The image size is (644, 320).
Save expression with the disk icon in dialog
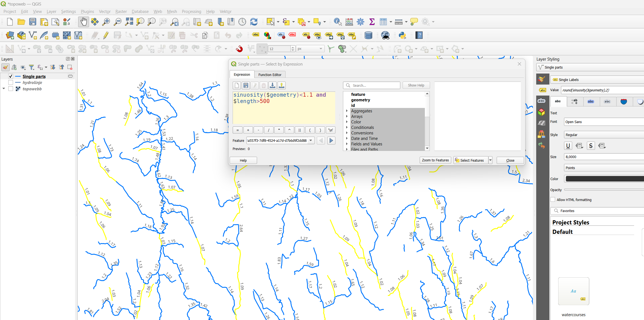pyautogui.click(x=246, y=85)
